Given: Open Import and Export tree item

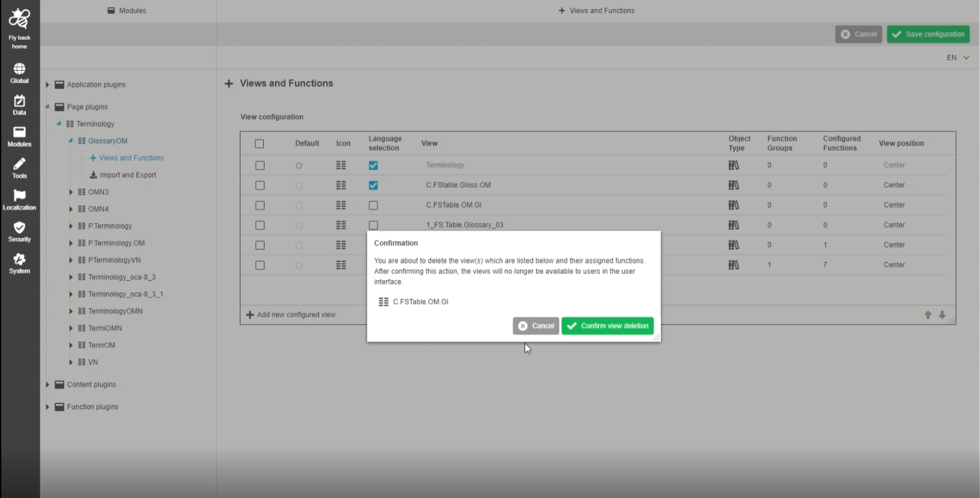Looking at the screenshot, I should click(127, 175).
